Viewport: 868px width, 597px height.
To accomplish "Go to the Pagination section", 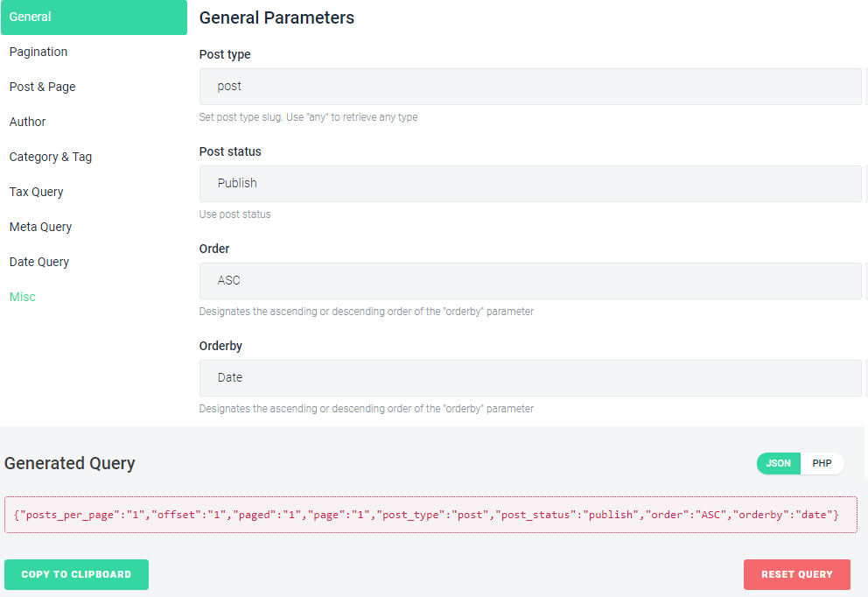I will tap(38, 52).
